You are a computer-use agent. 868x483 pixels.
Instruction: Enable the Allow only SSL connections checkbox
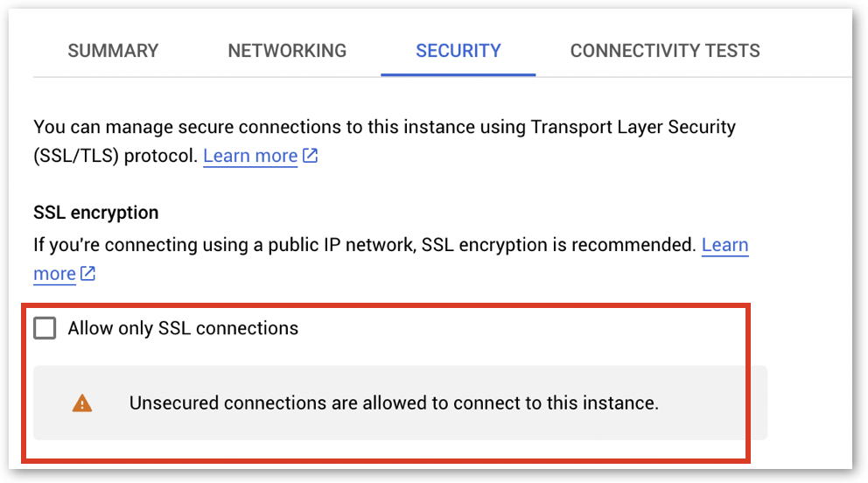point(45,328)
